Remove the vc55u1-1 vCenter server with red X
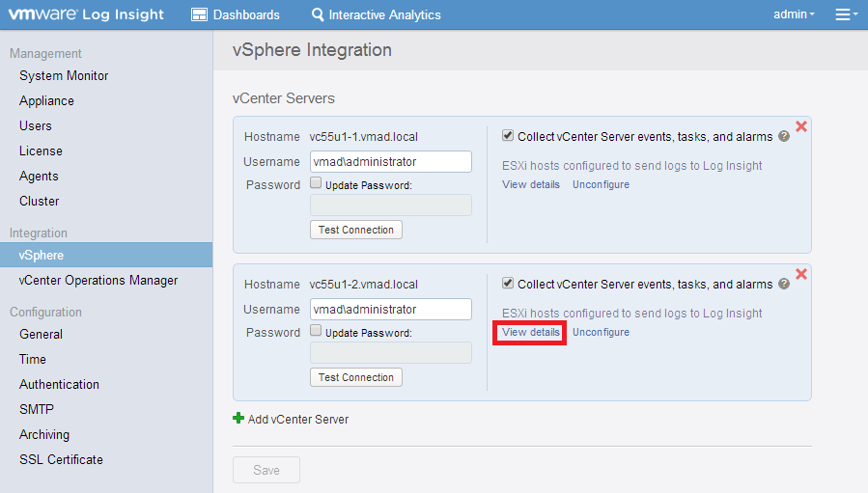 click(800, 126)
